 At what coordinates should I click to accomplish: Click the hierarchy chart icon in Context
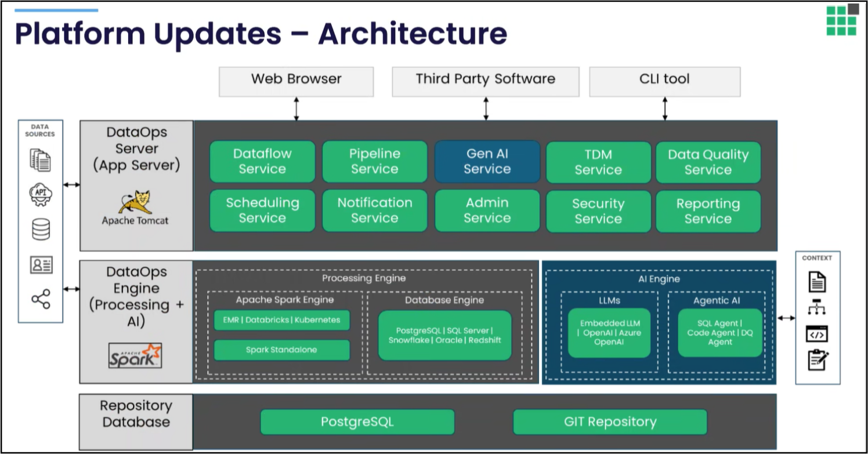(x=817, y=308)
